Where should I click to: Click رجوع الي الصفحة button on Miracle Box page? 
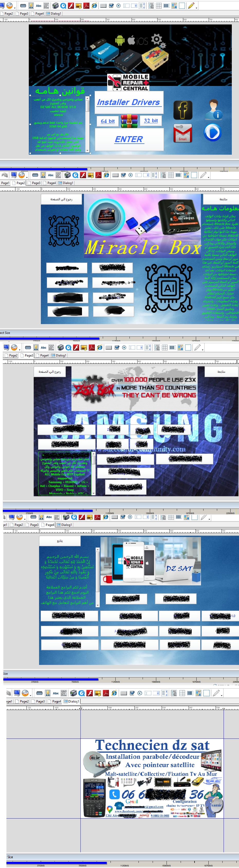pos(61,199)
